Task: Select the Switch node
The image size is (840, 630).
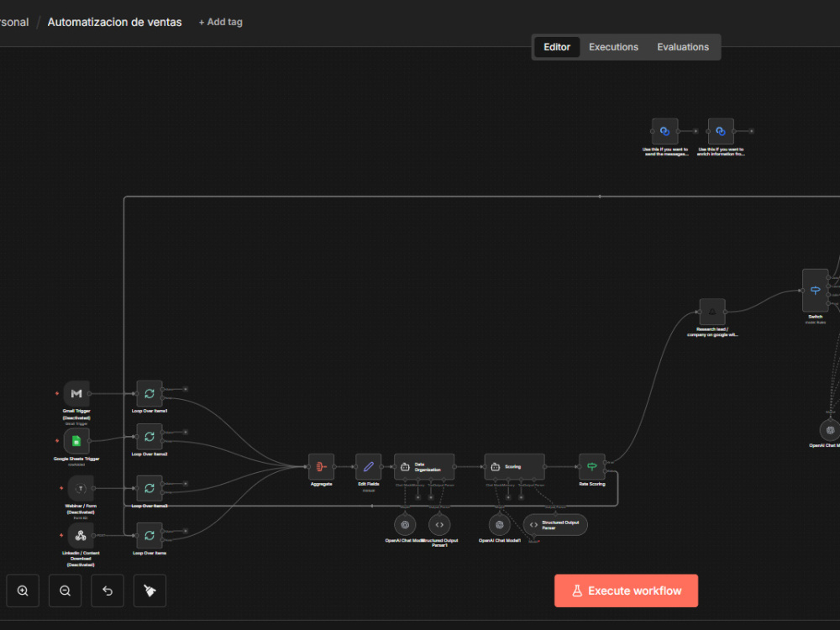Action: coord(816,291)
